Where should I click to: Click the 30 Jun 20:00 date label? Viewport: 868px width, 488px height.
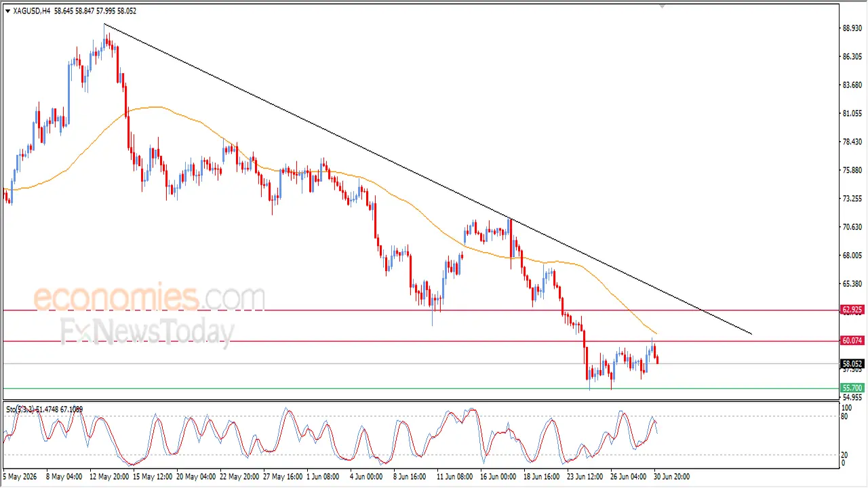(x=671, y=476)
